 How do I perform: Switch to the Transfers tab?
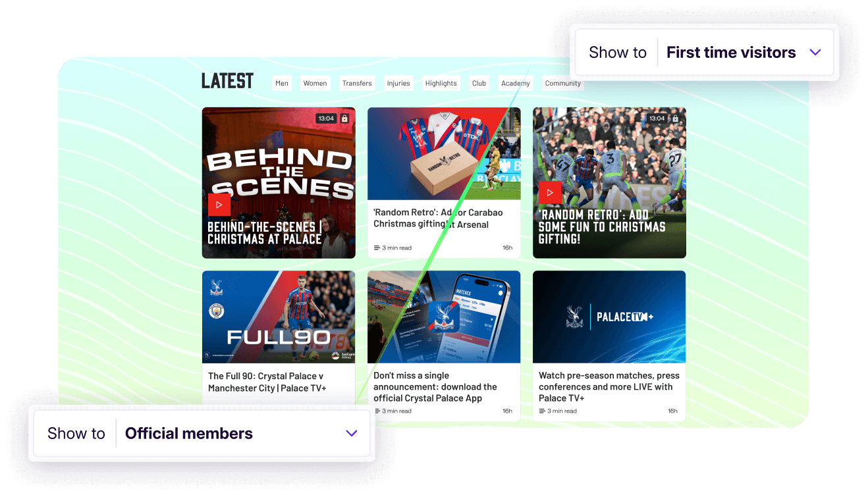click(357, 84)
